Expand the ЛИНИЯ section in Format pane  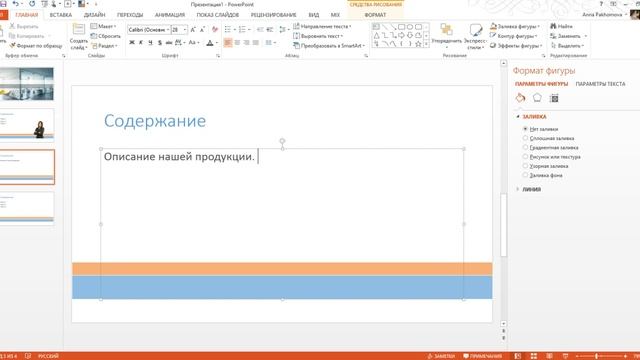point(518,189)
